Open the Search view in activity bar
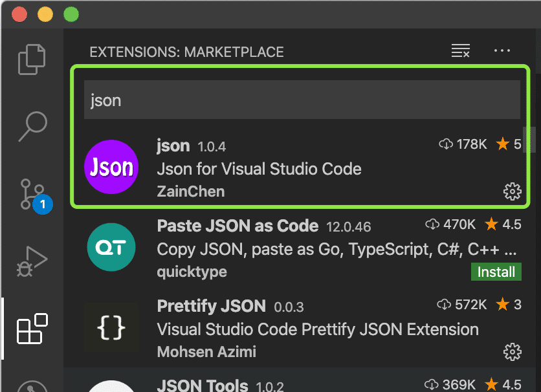The height and width of the screenshot is (392, 541). (33, 126)
